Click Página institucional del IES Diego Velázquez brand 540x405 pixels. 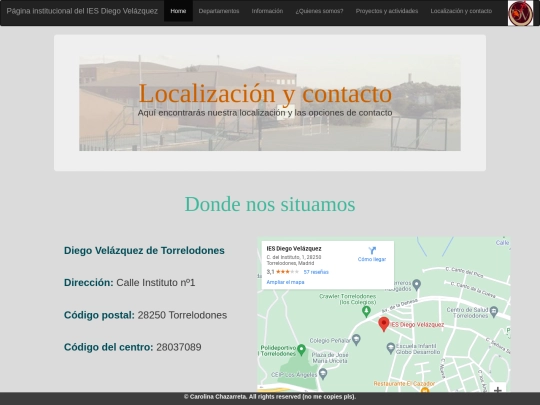pos(82,11)
